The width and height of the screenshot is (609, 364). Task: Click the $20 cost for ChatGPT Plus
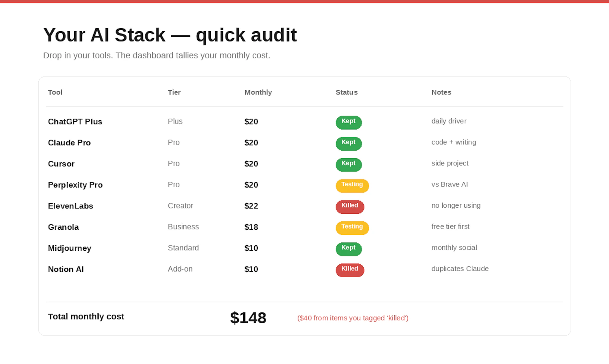(251, 122)
